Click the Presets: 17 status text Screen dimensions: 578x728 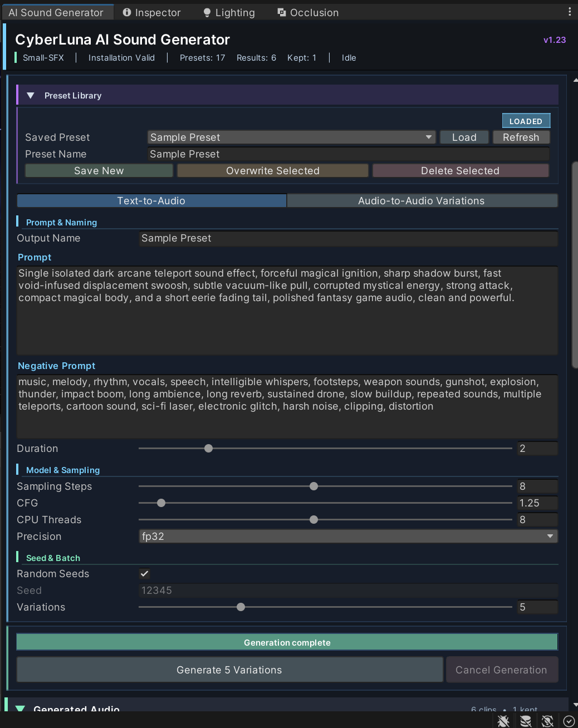[203, 58]
